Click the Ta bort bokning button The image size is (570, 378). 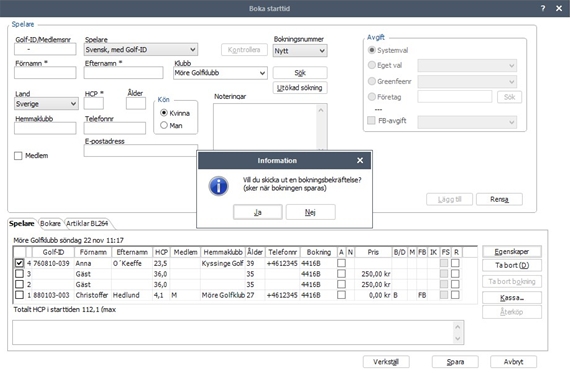(512, 281)
